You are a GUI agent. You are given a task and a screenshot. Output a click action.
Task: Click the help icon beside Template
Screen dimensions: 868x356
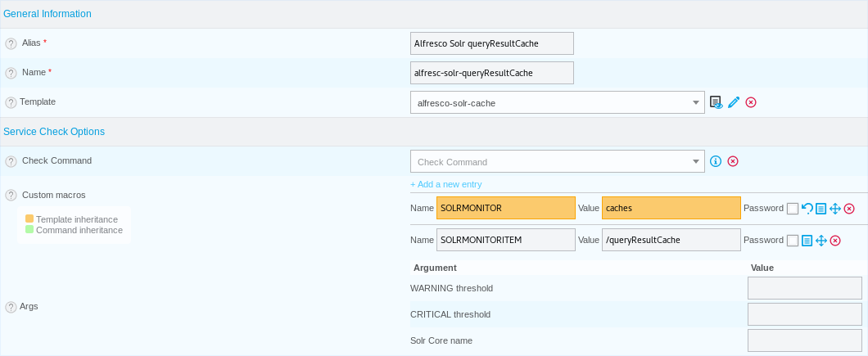pyautogui.click(x=11, y=102)
